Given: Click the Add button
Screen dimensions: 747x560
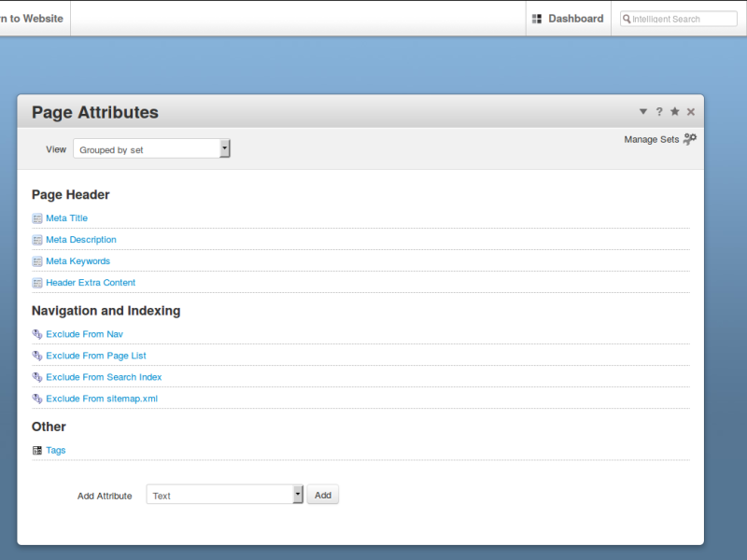Looking at the screenshot, I should click(x=322, y=495).
